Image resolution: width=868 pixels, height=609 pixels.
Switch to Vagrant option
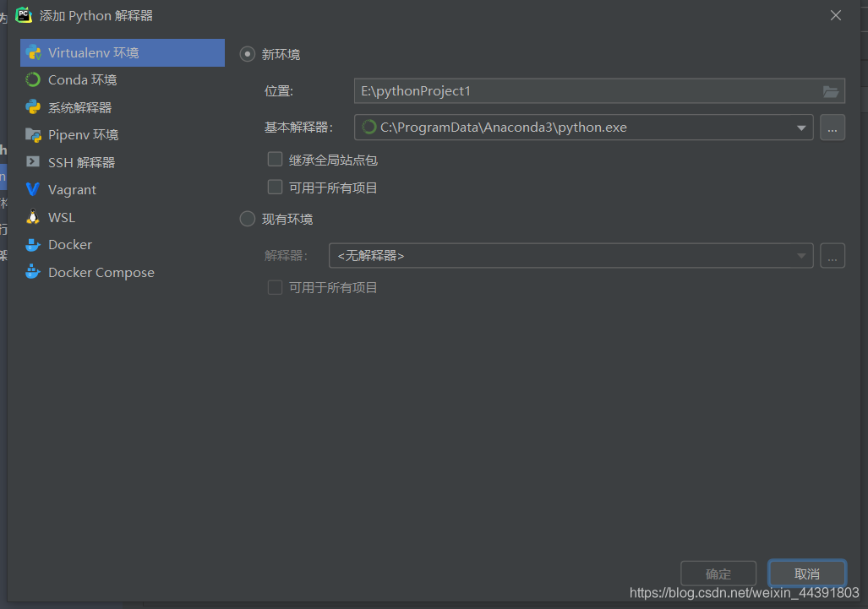123,190
